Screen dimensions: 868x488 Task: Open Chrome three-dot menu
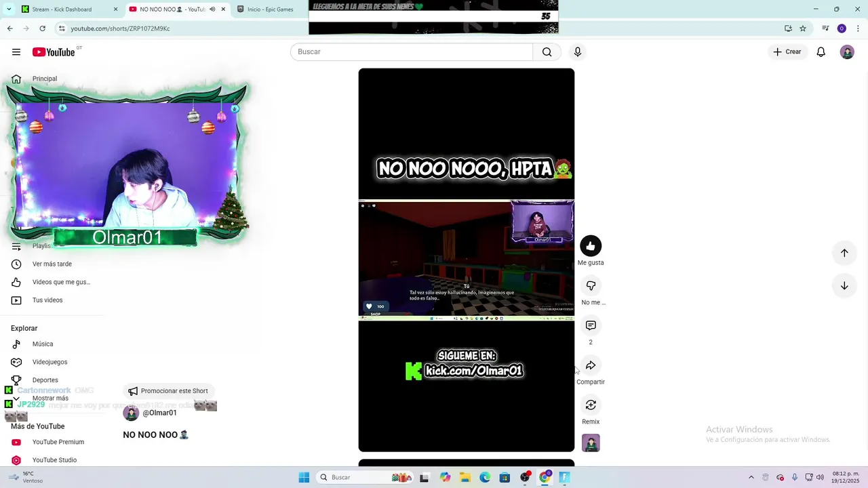(858, 28)
